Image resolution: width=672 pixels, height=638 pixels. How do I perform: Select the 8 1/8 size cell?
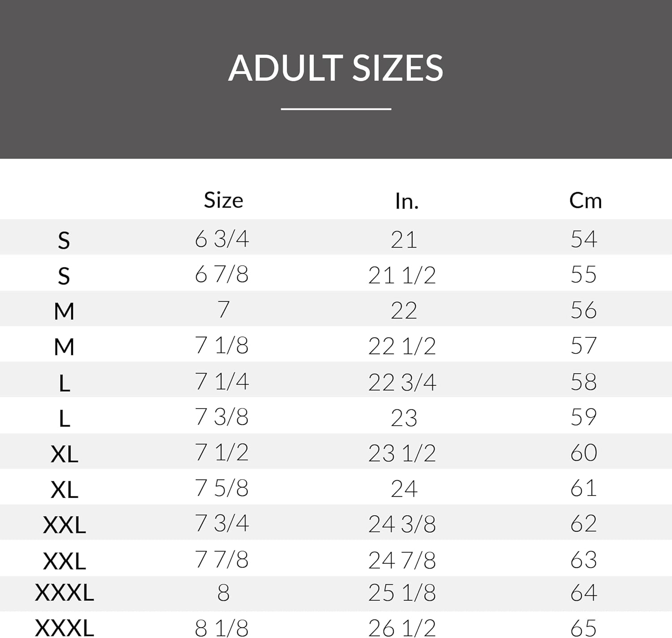(x=222, y=628)
